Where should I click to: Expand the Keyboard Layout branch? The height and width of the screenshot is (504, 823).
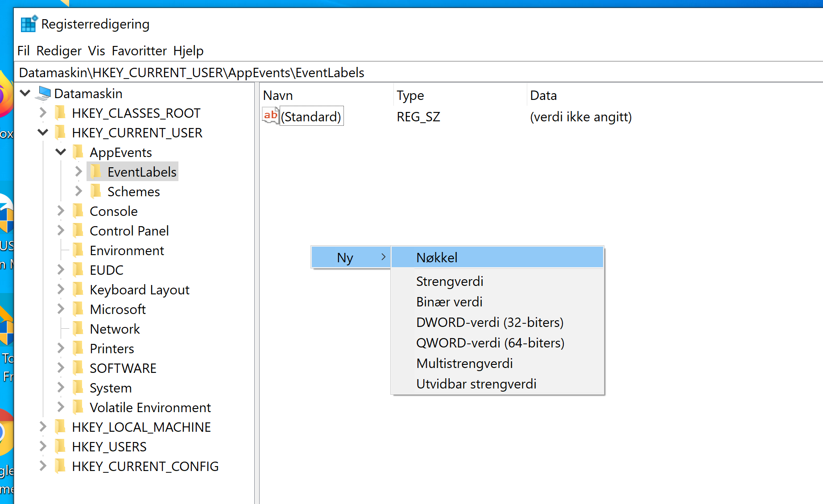61,289
